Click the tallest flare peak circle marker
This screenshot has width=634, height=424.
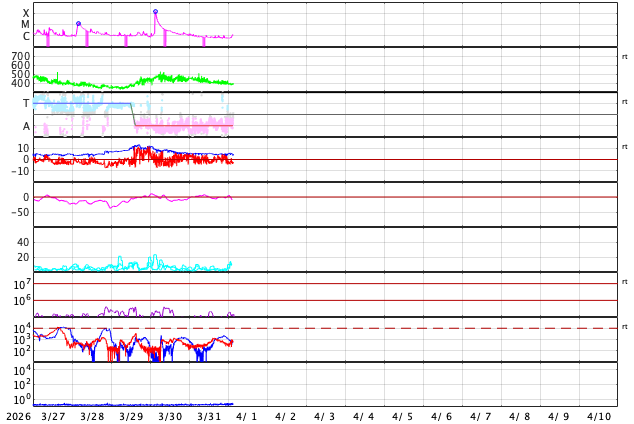155,12
